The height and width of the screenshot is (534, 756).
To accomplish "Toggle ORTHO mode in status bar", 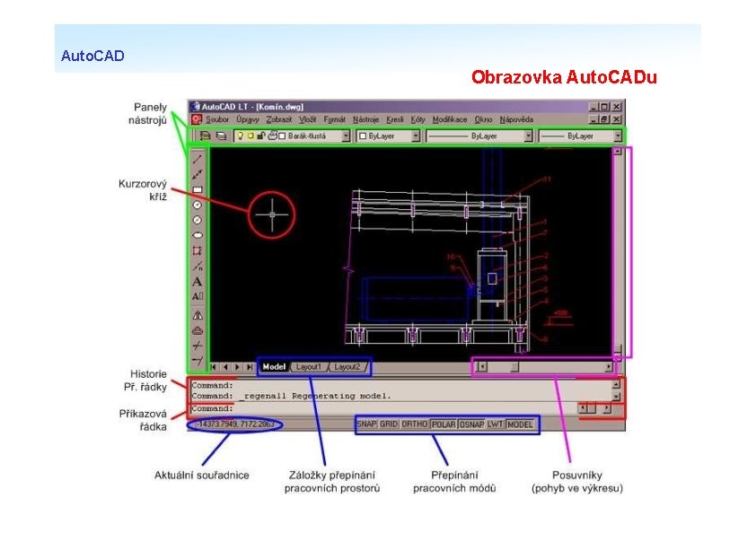I will click(415, 425).
